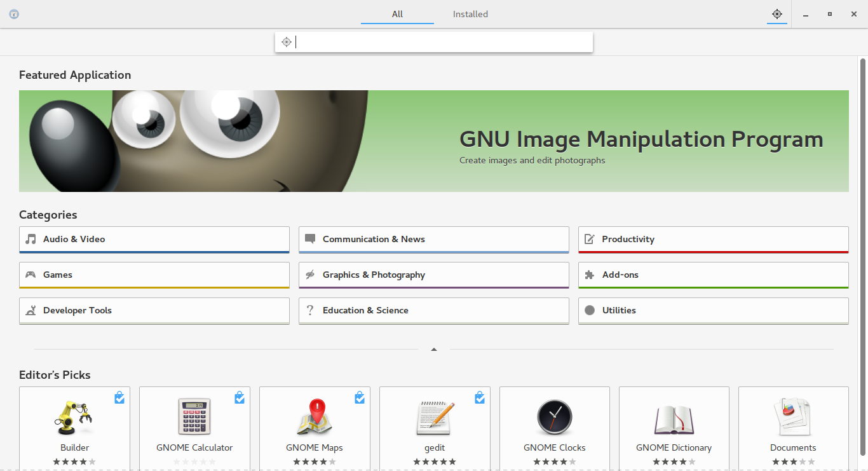Open the Graphics & Photography category
Screen dimensions: 868x471
click(x=434, y=275)
